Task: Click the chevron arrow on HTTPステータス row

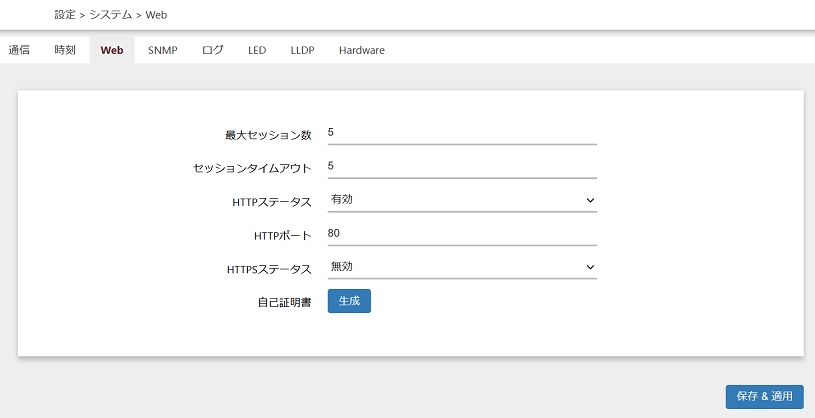Action: click(x=589, y=200)
